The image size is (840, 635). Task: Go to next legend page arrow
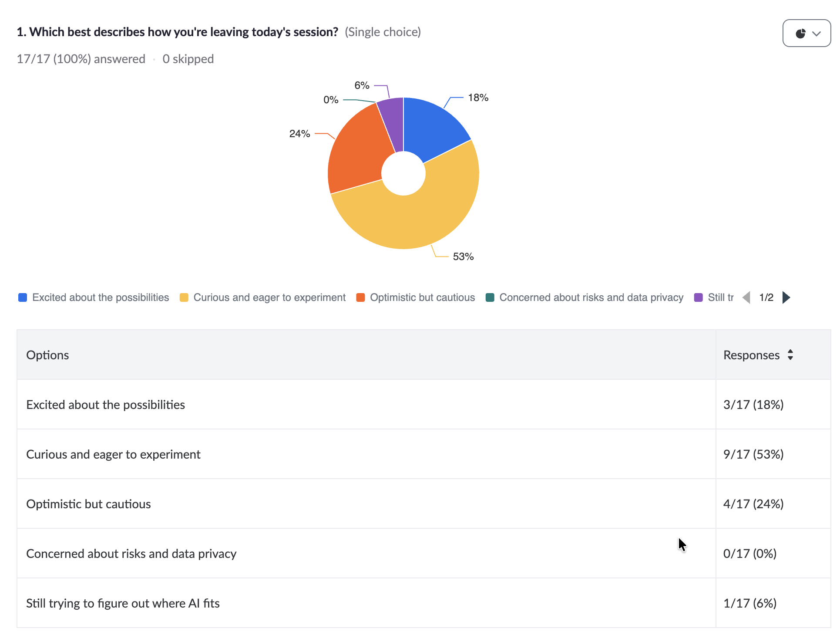786,297
